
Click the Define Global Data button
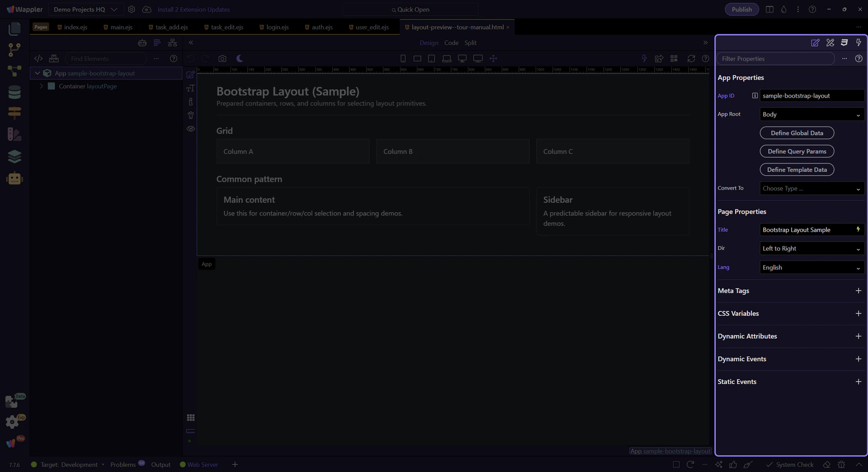coord(797,133)
